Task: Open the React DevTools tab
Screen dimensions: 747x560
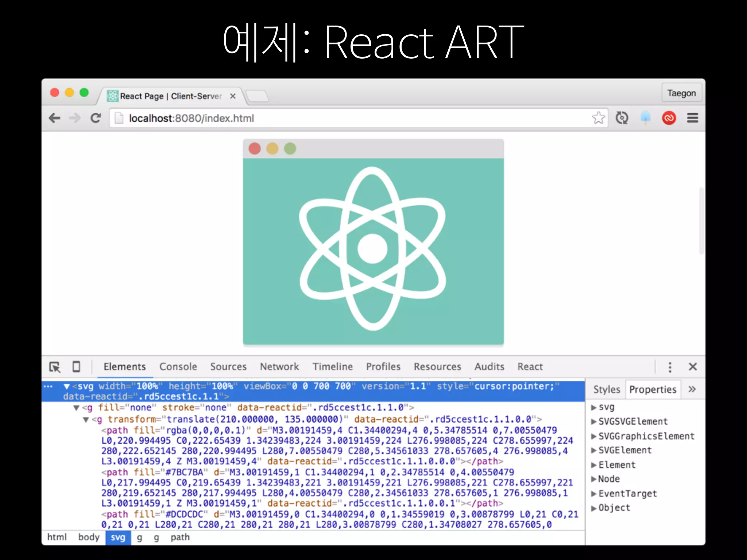Action: click(530, 367)
